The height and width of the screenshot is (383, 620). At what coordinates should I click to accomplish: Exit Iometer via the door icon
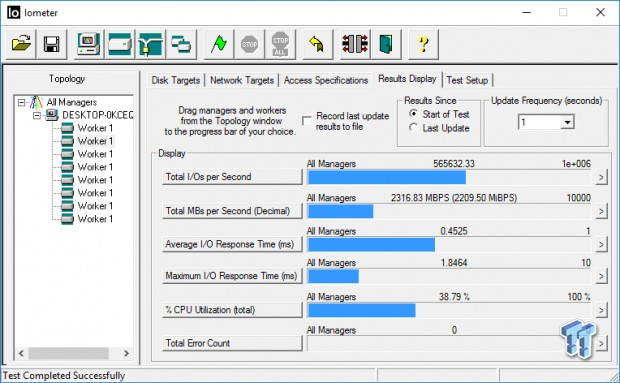pos(386,44)
